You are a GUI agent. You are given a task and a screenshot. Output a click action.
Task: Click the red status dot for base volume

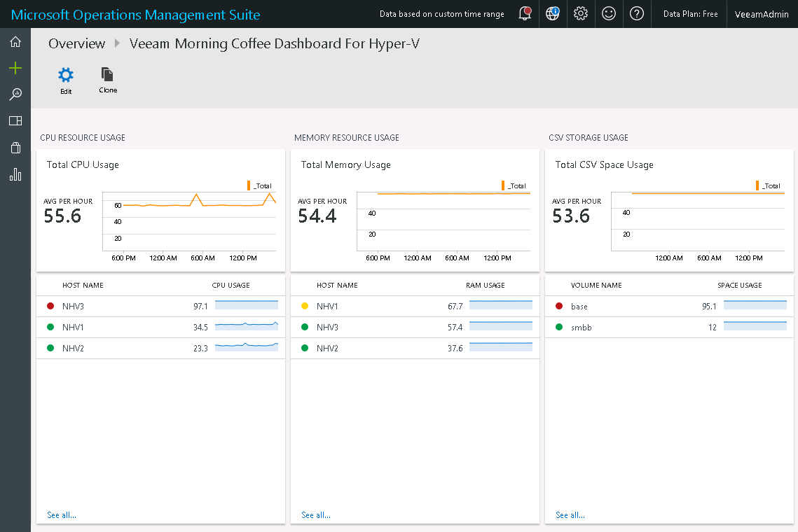pyautogui.click(x=559, y=306)
